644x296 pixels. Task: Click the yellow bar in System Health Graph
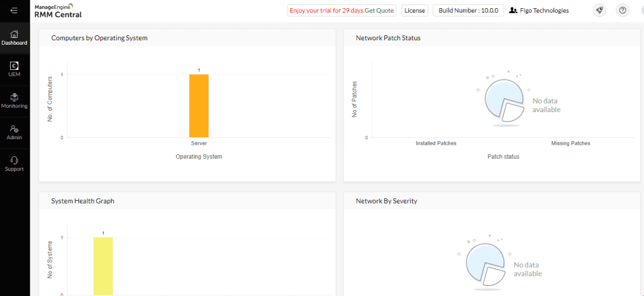(103, 265)
